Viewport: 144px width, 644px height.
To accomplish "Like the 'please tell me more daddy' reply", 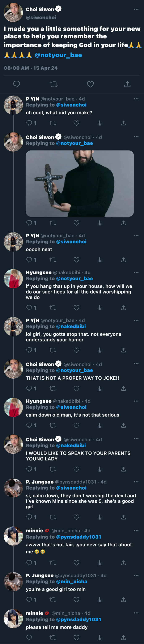I will [76, 638].
